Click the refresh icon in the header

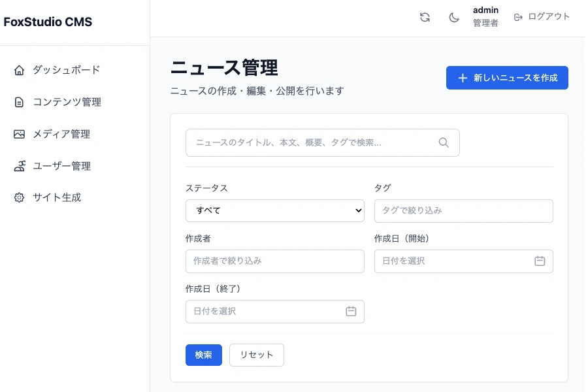coord(425,17)
